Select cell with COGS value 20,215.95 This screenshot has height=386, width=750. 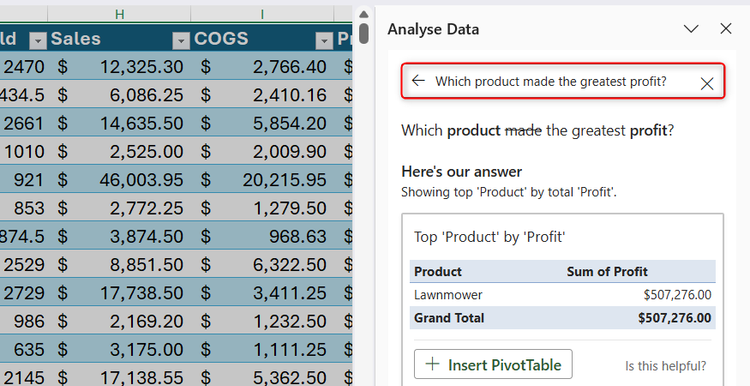pyautogui.click(x=262, y=179)
